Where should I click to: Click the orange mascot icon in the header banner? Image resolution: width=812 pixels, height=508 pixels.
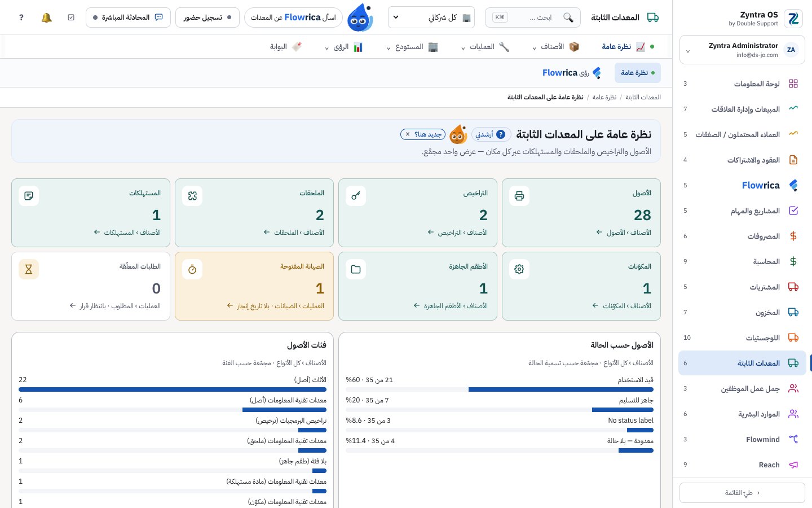(x=458, y=134)
